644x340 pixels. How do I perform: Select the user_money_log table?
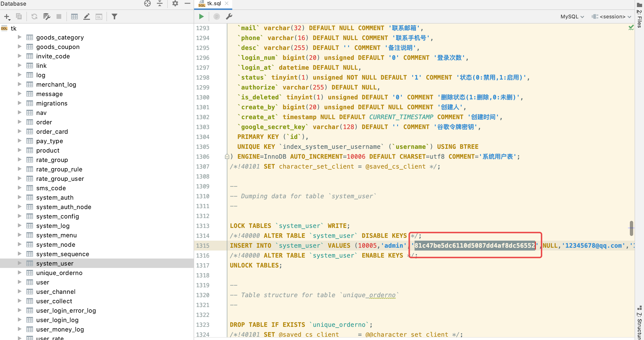tap(60, 329)
